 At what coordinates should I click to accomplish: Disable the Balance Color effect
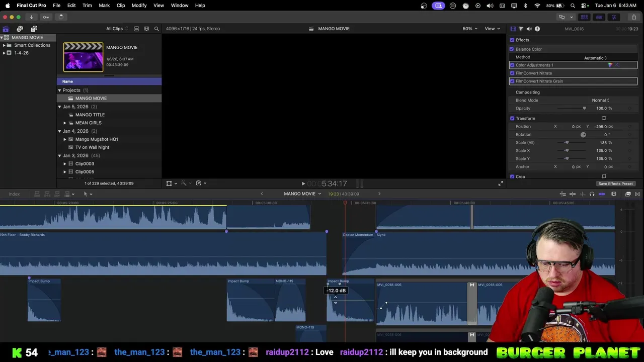(x=512, y=49)
